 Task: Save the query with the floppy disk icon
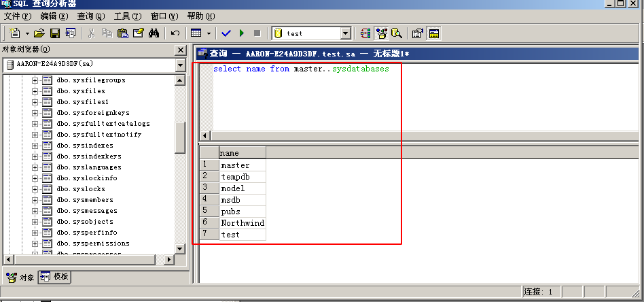tap(54, 33)
